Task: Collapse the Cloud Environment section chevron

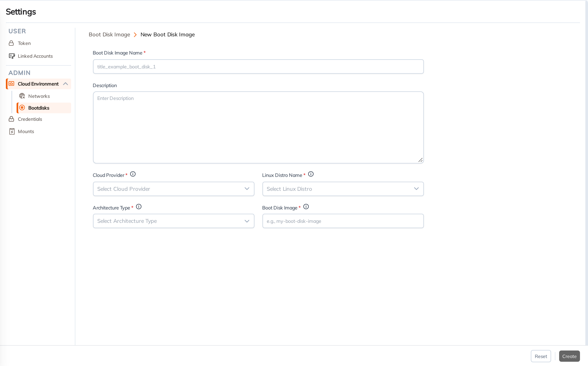Action: [65, 84]
